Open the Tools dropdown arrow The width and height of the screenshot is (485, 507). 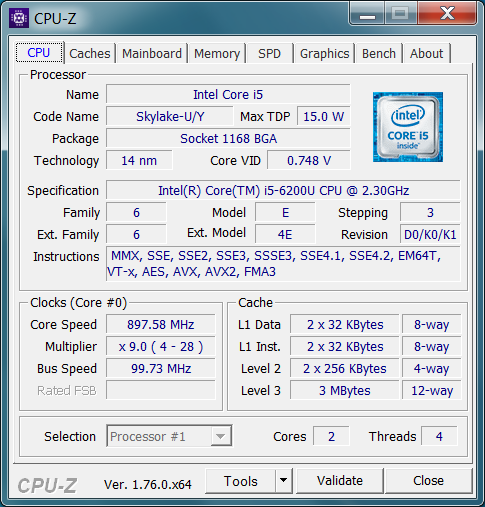coord(284,481)
